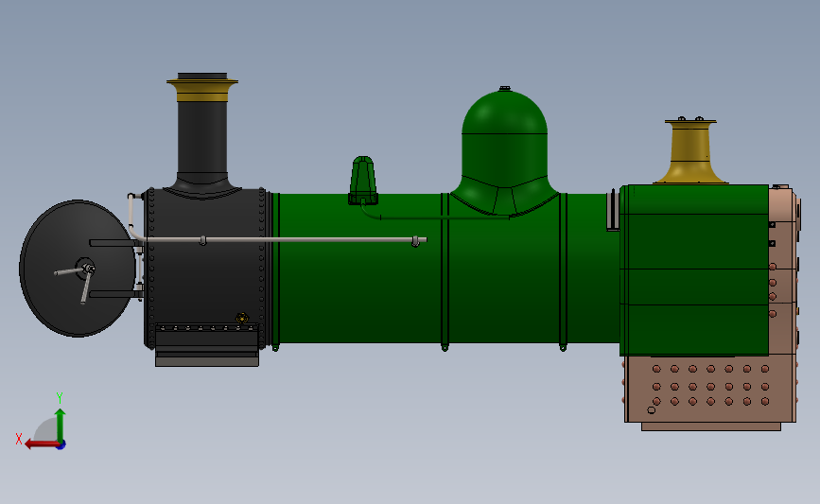The height and width of the screenshot is (504, 820).
Task: Click the green Y axis arrow
Action: pos(61,426)
